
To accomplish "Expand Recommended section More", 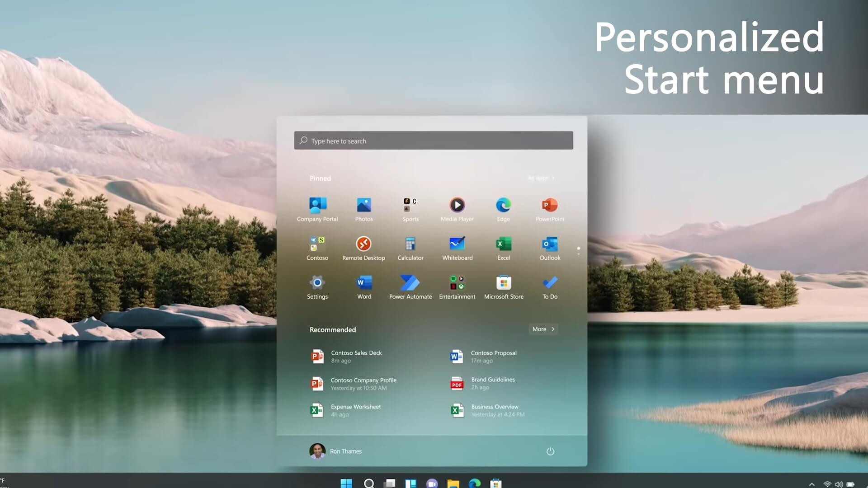I will (542, 328).
